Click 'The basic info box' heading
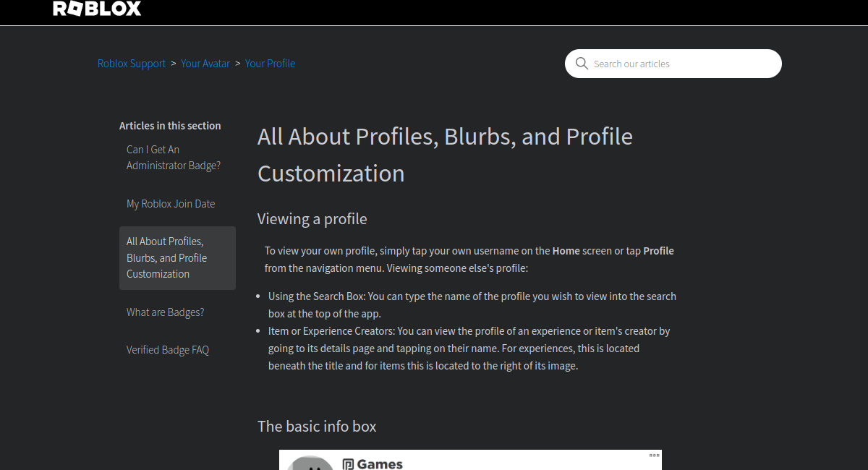 point(317,427)
